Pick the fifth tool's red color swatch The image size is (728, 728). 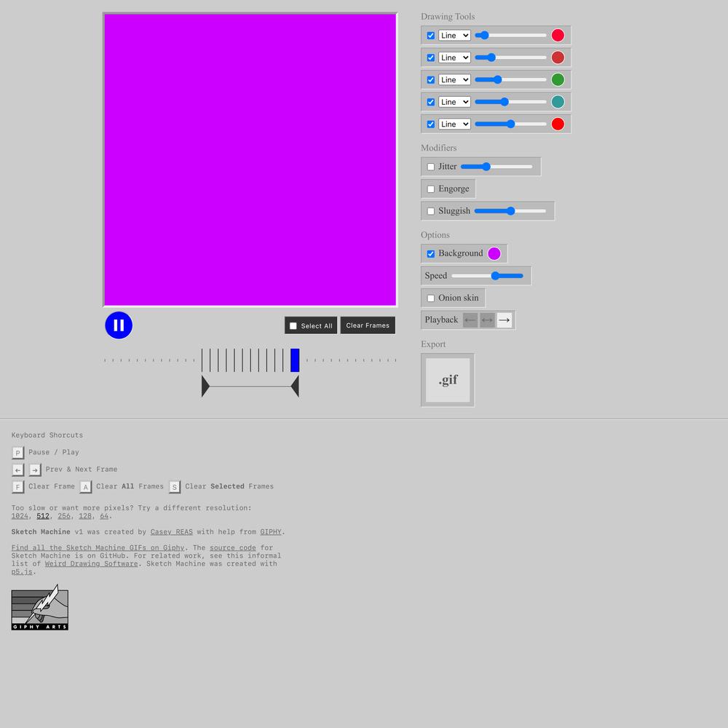(x=558, y=124)
